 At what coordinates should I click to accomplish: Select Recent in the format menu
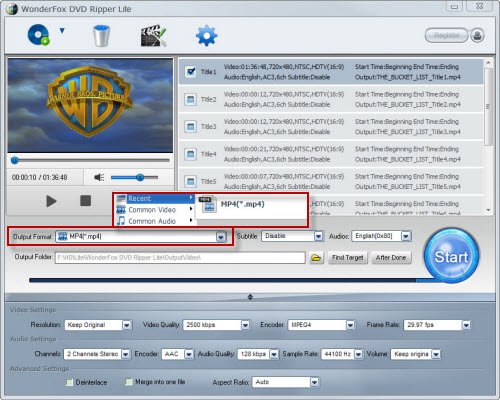(154, 199)
